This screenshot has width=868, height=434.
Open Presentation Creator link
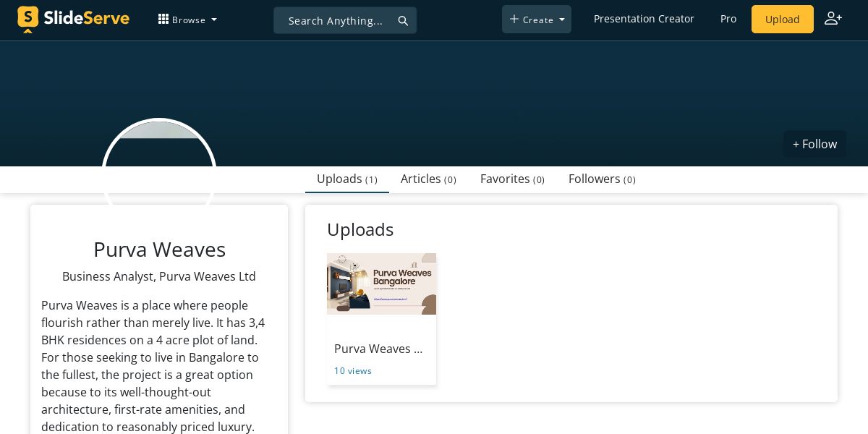644,19
